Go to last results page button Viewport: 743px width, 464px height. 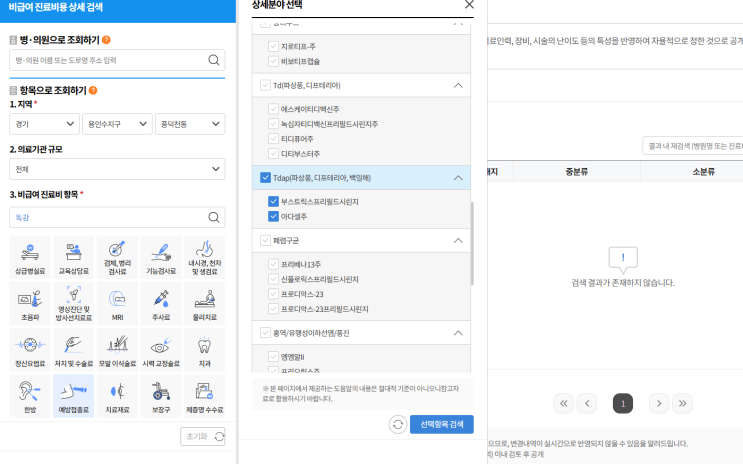pyautogui.click(x=682, y=403)
